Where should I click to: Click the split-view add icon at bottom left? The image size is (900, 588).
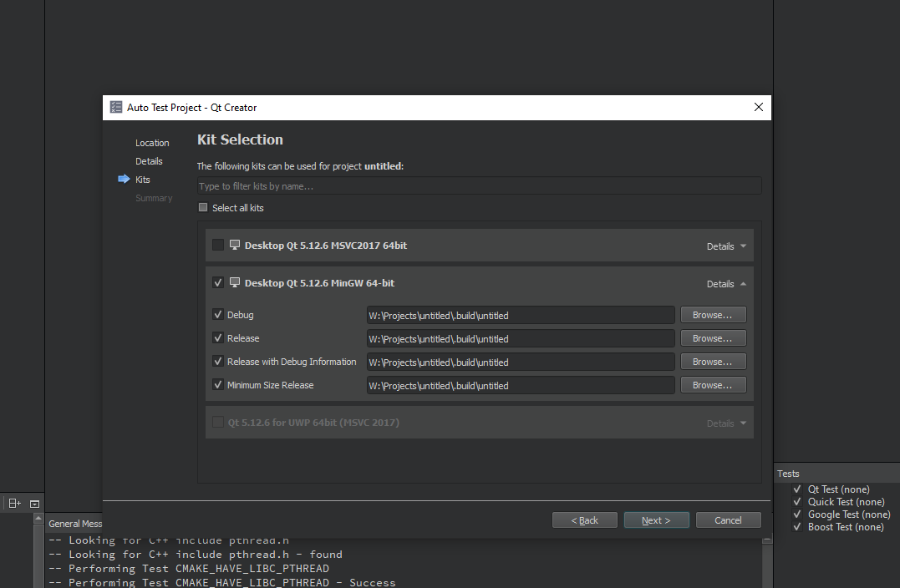tap(14, 503)
